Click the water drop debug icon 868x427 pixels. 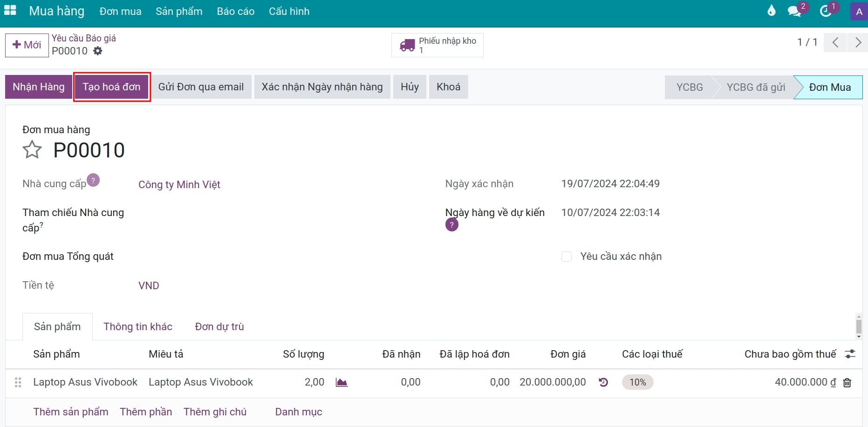772,11
